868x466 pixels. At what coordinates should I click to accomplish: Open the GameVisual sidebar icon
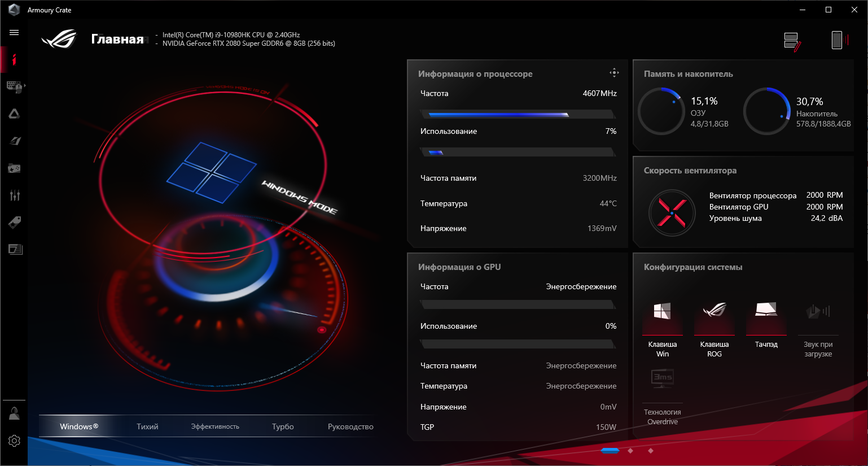pyautogui.click(x=15, y=141)
